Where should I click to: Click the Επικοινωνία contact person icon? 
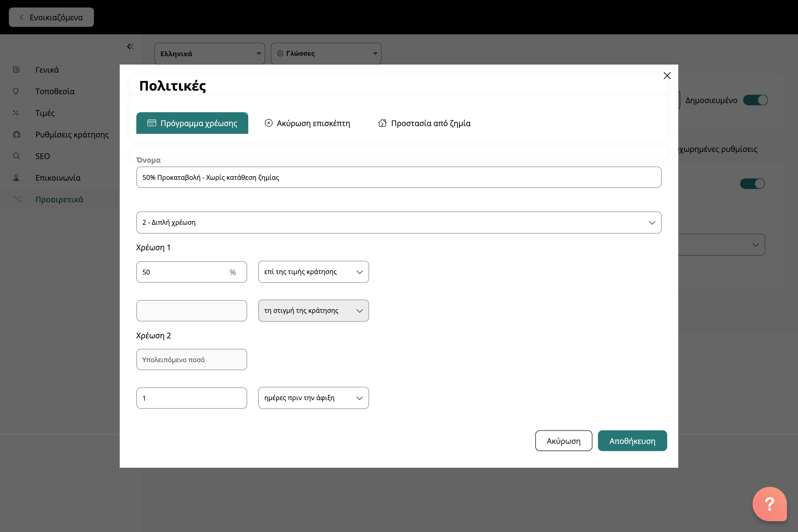(x=16, y=178)
